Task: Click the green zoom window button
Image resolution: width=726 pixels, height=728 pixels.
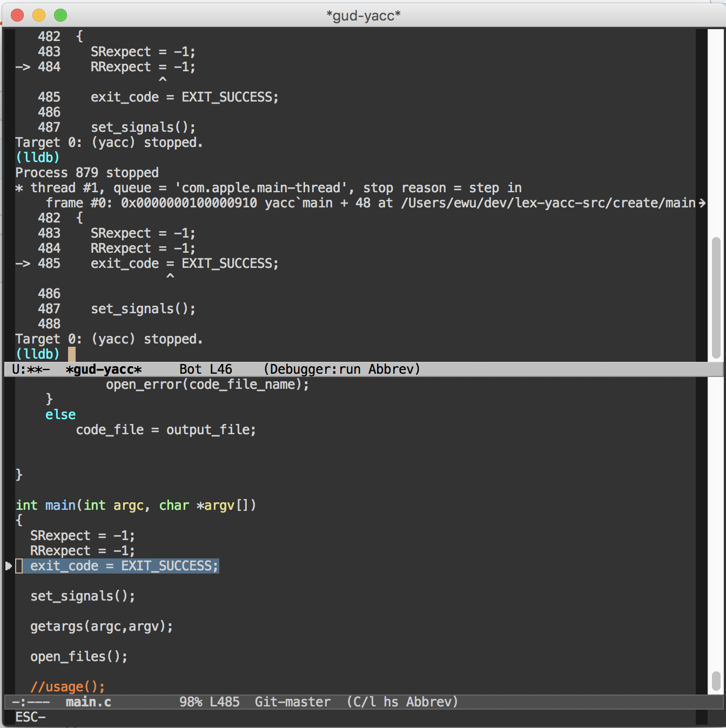Action: 60,15
